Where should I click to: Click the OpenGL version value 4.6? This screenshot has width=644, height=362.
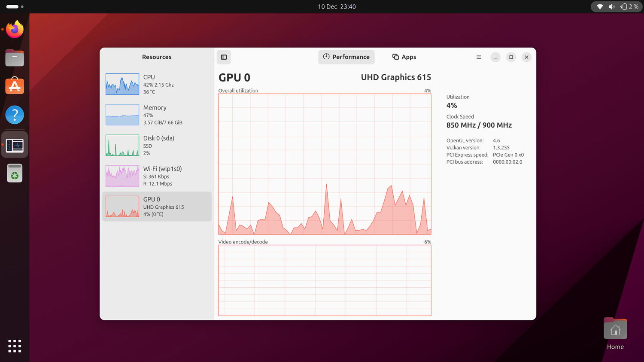pyautogui.click(x=496, y=140)
